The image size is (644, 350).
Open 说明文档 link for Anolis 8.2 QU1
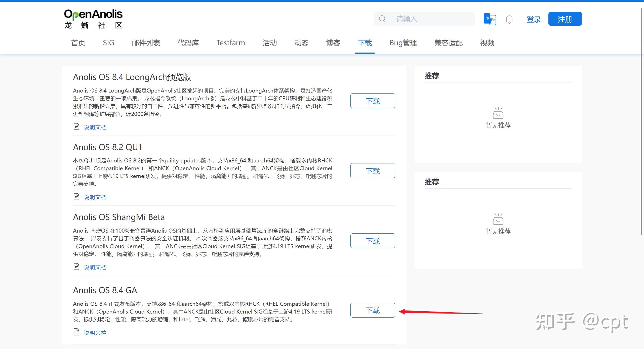point(95,197)
